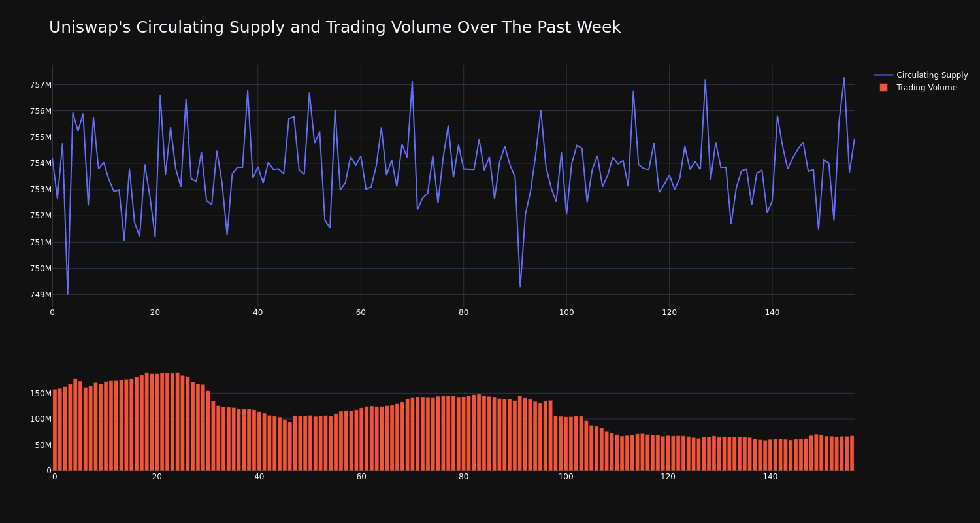The height and width of the screenshot is (523, 980).
Task: Toggle the Circulating Supply legend entry
Action: point(921,75)
